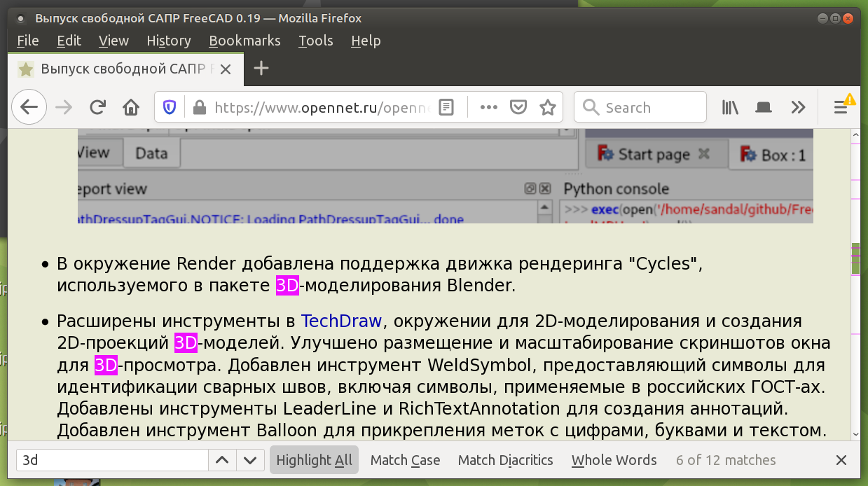Click the find bar text field containing 3d

(x=112, y=460)
